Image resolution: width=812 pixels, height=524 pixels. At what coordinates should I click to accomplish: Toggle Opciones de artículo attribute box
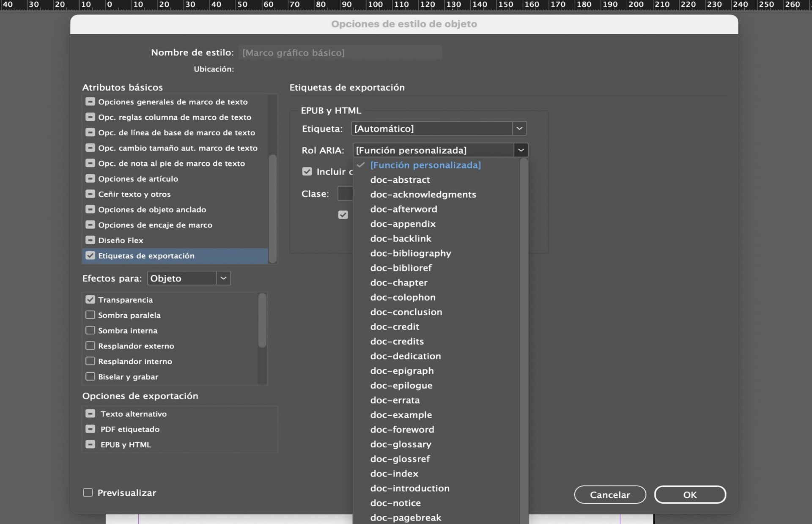point(90,178)
